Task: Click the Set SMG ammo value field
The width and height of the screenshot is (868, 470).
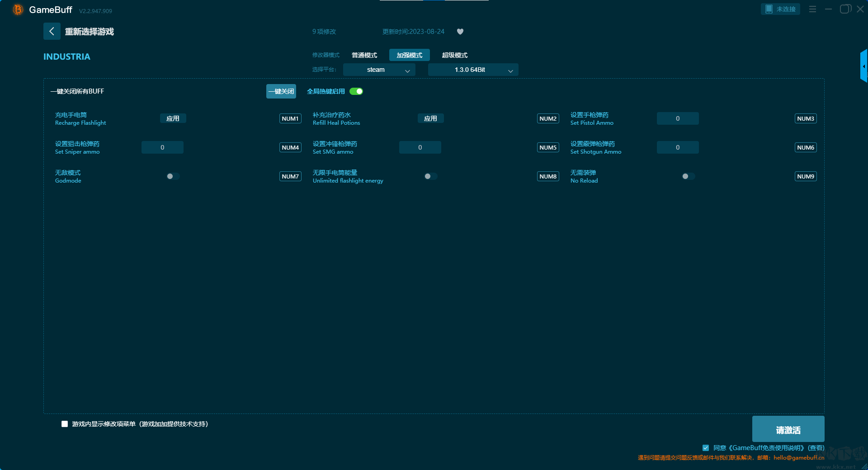Action: click(420, 147)
